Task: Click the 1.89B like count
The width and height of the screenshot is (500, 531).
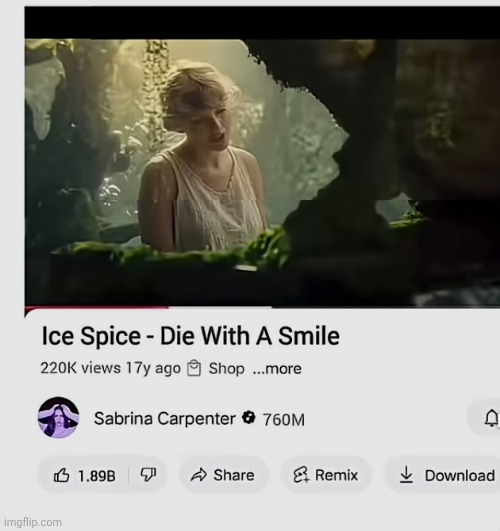Action: click(97, 476)
